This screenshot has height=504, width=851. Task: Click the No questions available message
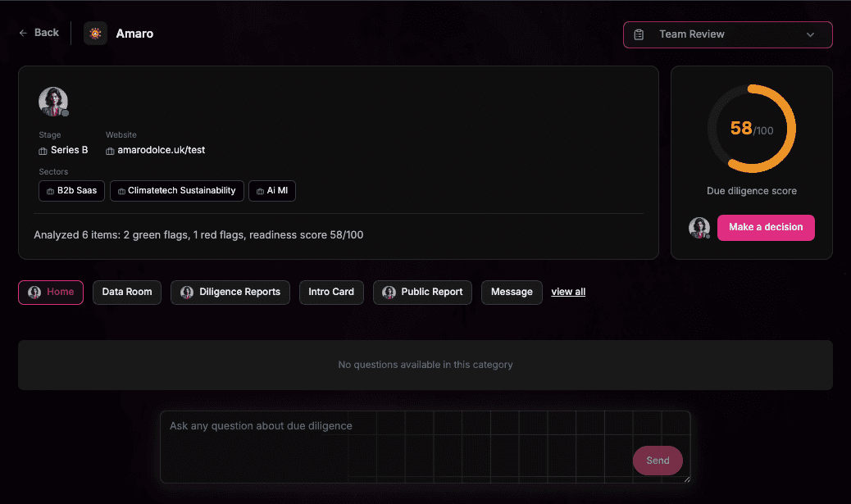[x=425, y=365]
